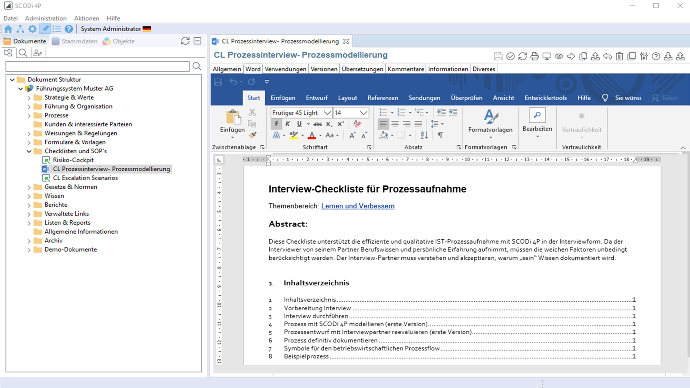Viewport: 690px width, 388px height.
Task: Click the magnifier next to search field
Action: [x=197, y=66]
